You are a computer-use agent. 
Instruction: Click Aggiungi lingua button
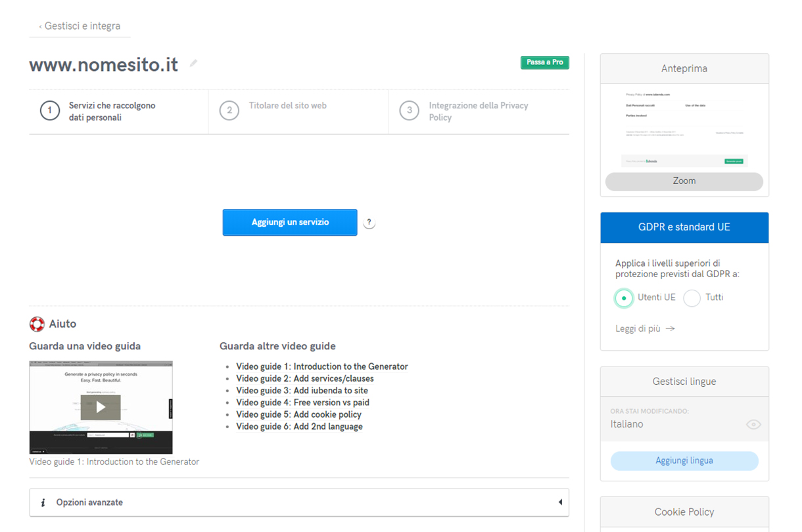684,460
